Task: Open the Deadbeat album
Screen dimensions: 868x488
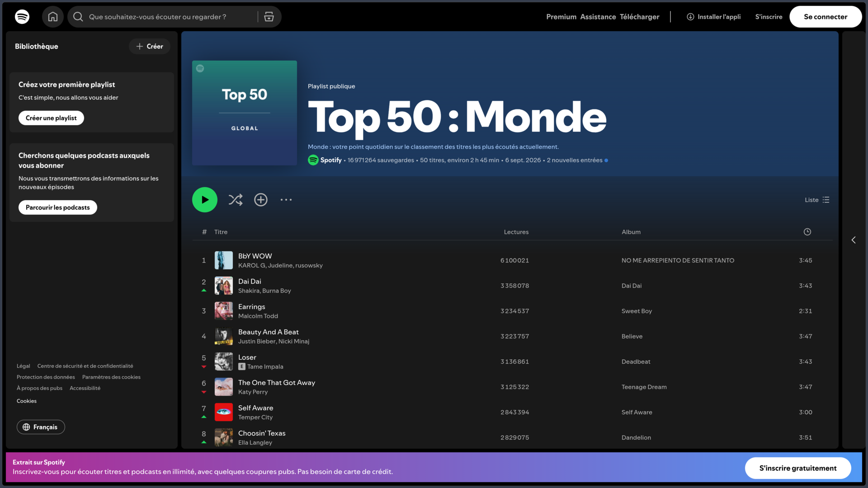Action: (636, 361)
